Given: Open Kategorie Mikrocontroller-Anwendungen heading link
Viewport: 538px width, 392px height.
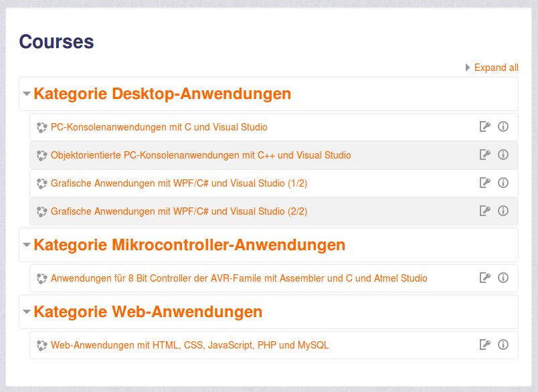Looking at the screenshot, I should pyautogui.click(x=189, y=245).
